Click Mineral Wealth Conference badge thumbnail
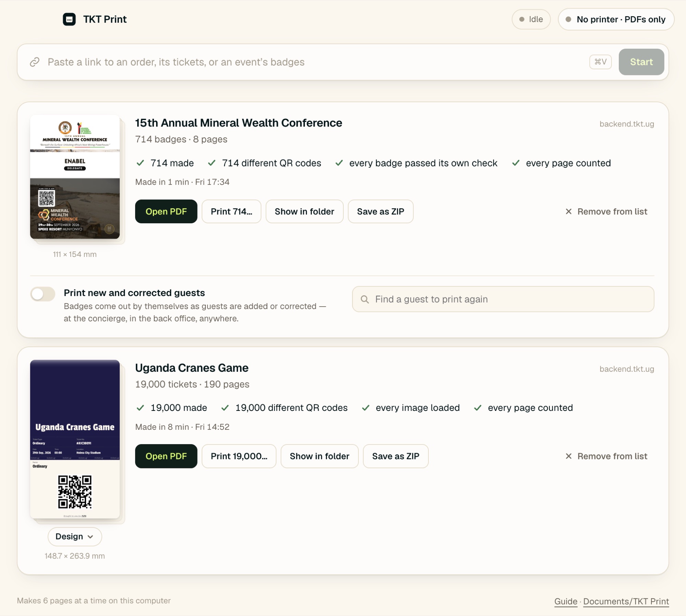686x616 pixels. [75, 177]
